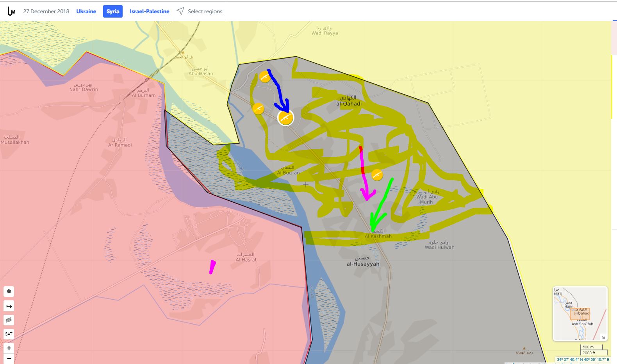Open date picker showing 27 December 2018
Viewport: 617px width, 364px height.
coord(46,11)
